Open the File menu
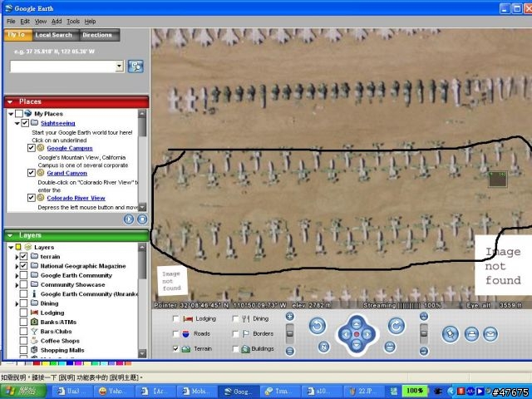This screenshot has height=399, width=532. (x=11, y=22)
